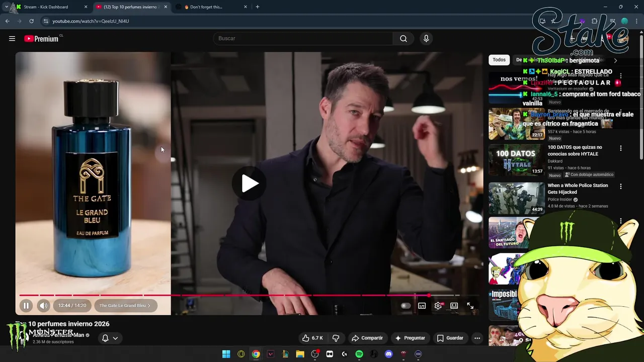The height and width of the screenshot is (362, 644).
Task: Open Discord from the taskbar
Action: (388, 354)
